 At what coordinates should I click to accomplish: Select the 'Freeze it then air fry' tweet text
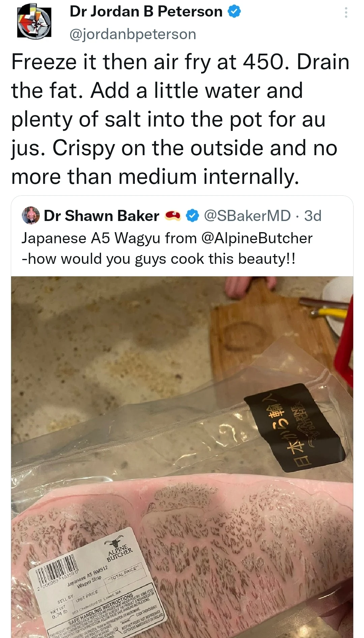pyautogui.click(x=180, y=119)
